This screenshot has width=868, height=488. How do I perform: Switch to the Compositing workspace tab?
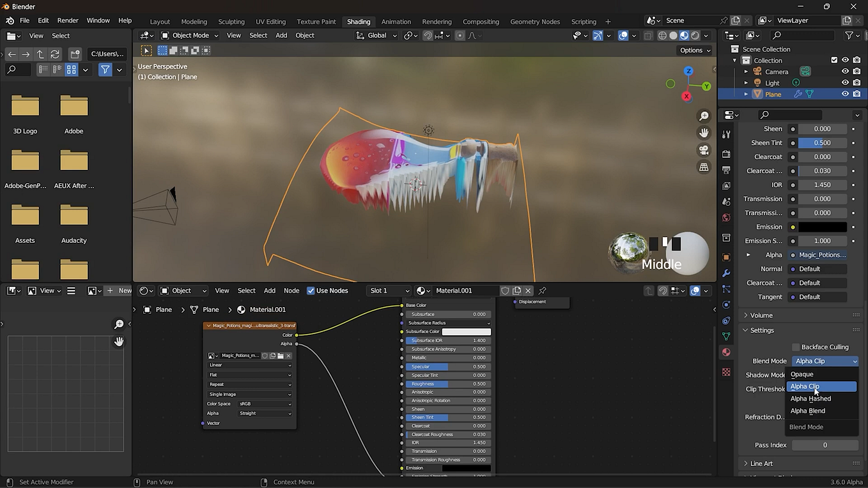coord(481,21)
